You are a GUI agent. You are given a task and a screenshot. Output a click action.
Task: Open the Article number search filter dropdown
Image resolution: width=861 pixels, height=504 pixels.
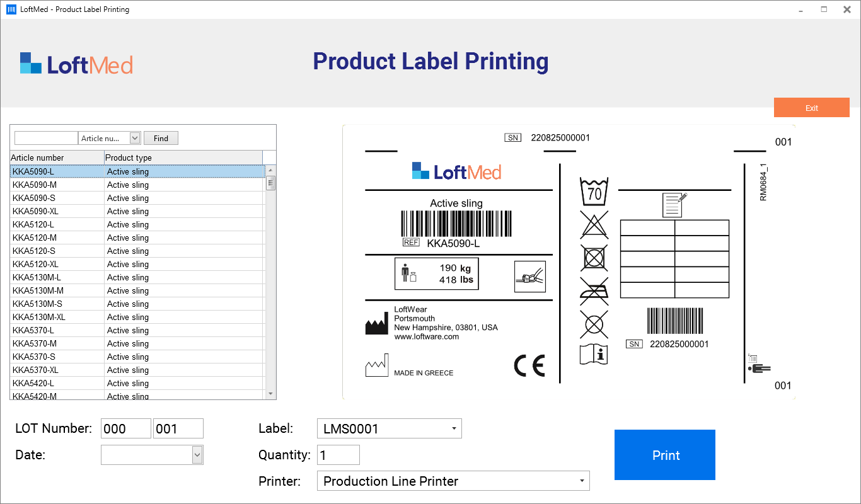(135, 138)
